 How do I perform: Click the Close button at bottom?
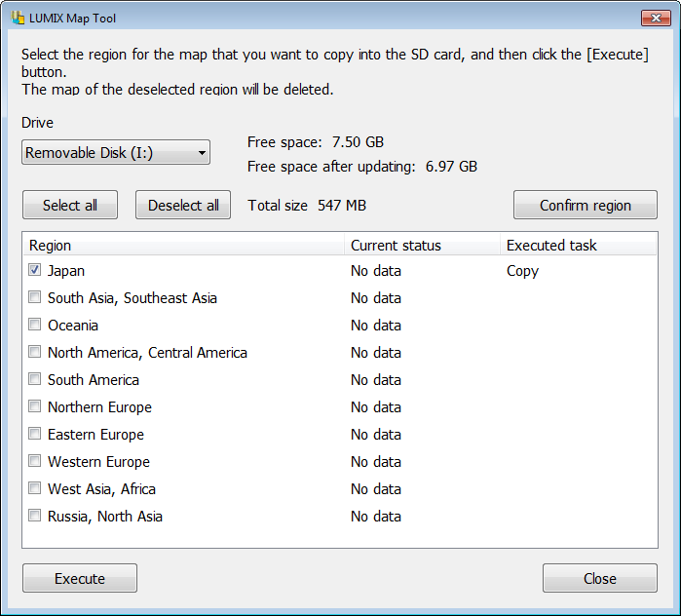click(600, 578)
